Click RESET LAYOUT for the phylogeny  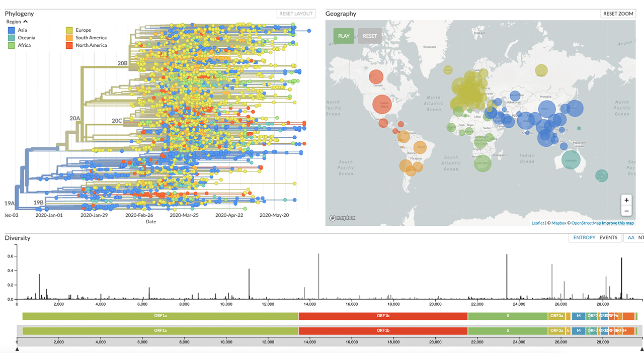(x=296, y=14)
